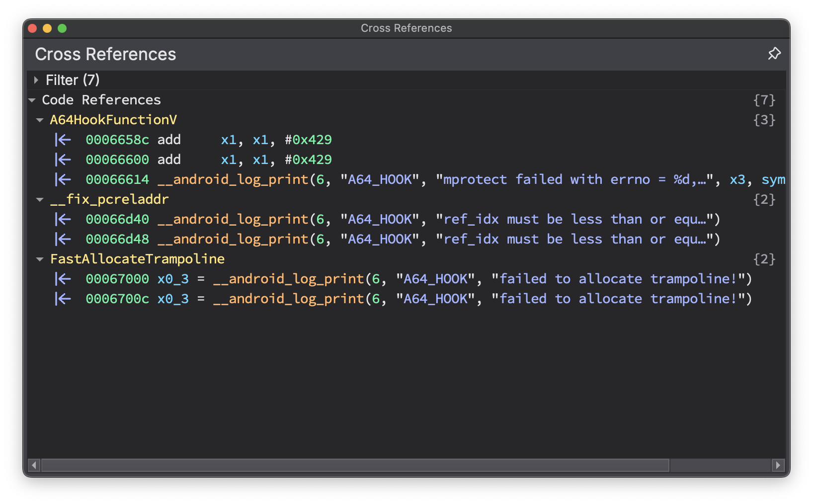Collapse the __fix_pcreladdr function group
Viewport: 813px width, 504px height.
40,200
